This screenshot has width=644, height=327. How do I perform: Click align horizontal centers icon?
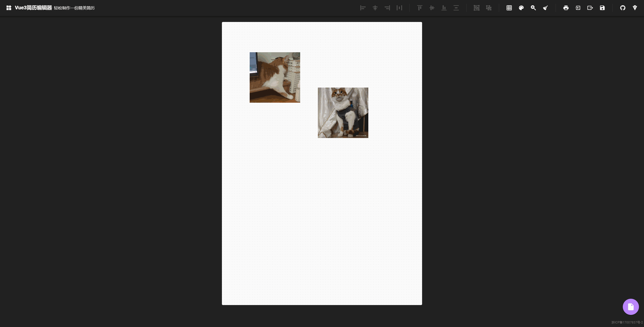pyautogui.click(x=375, y=8)
